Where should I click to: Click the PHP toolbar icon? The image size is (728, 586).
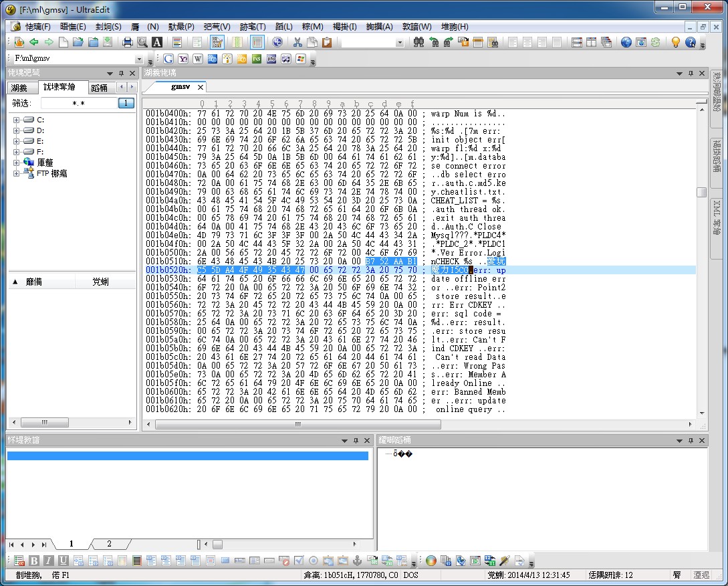pos(271,59)
